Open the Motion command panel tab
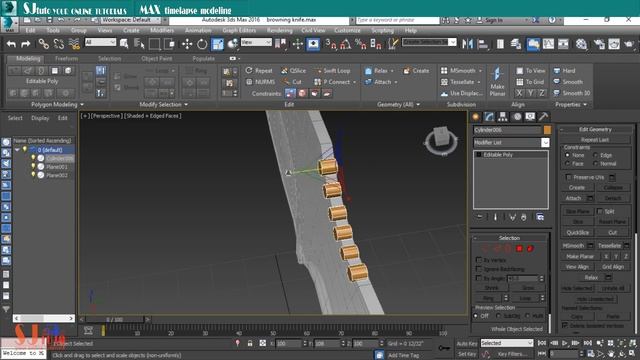640x360 pixels. pyautogui.click(x=517, y=117)
